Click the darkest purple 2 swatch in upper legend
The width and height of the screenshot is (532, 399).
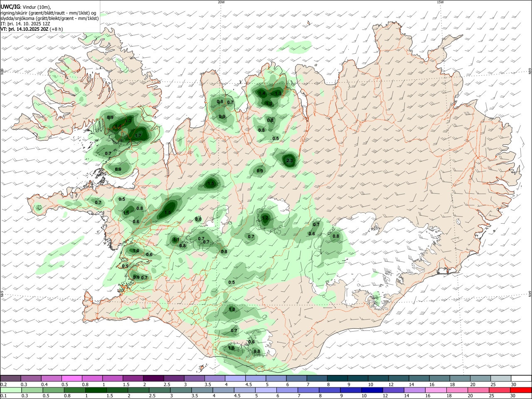click(153, 378)
